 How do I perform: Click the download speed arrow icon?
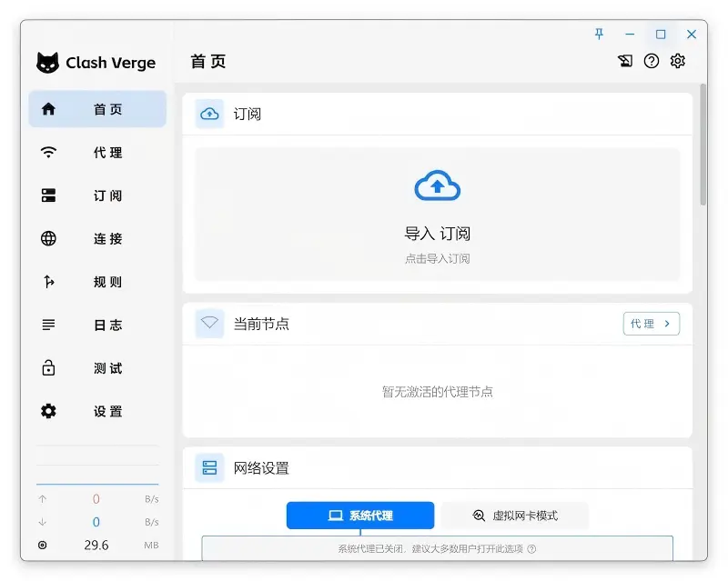tap(42, 522)
